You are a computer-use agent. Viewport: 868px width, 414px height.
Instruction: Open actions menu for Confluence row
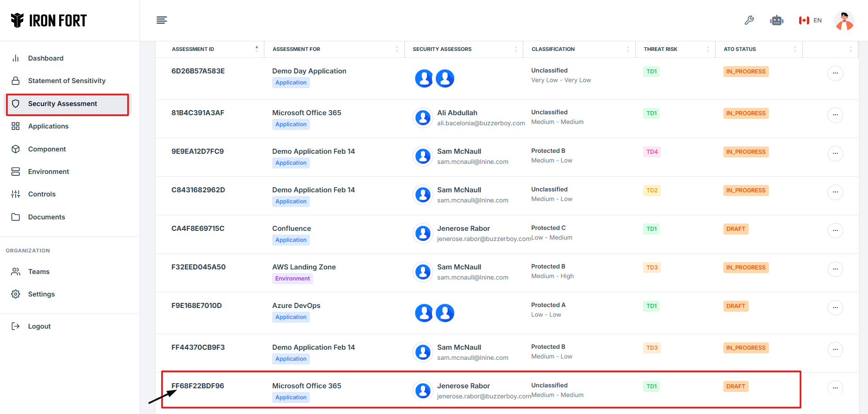click(835, 230)
